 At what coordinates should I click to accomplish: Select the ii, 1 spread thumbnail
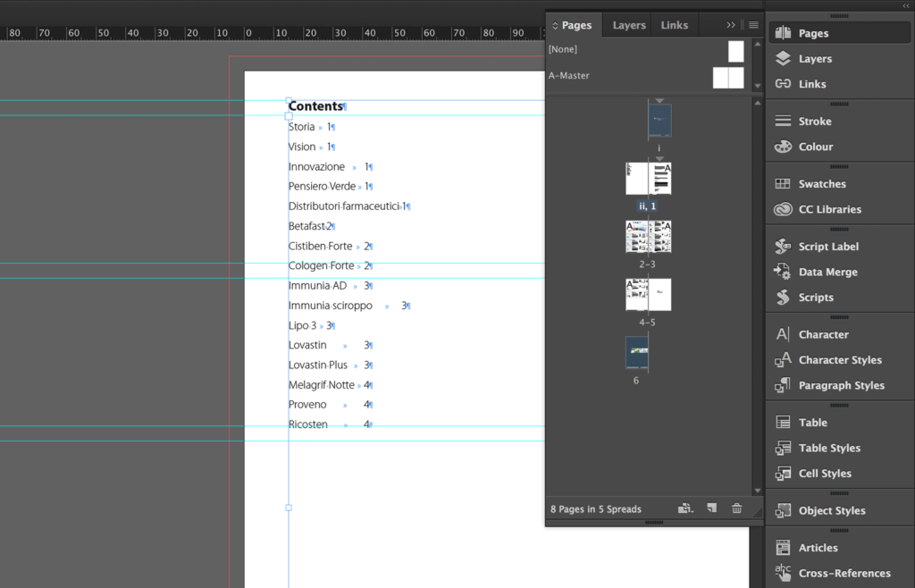click(649, 179)
